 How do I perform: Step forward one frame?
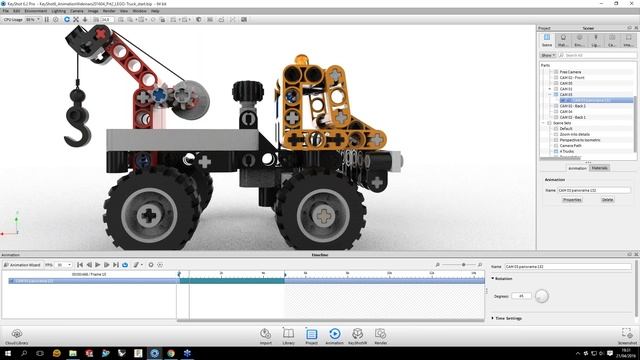pos(107,265)
